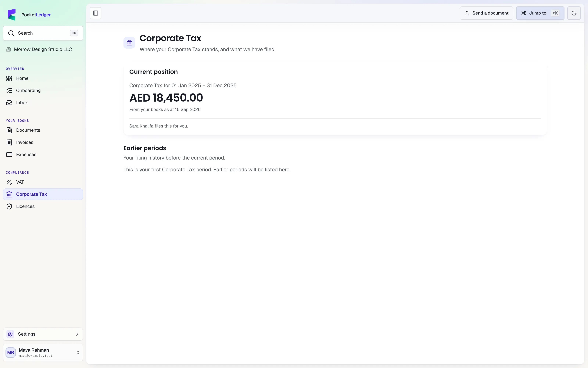Image resolution: width=588 pixels, height=368 pixels.
Task: Click the Search input field
Action: (43, 33)
